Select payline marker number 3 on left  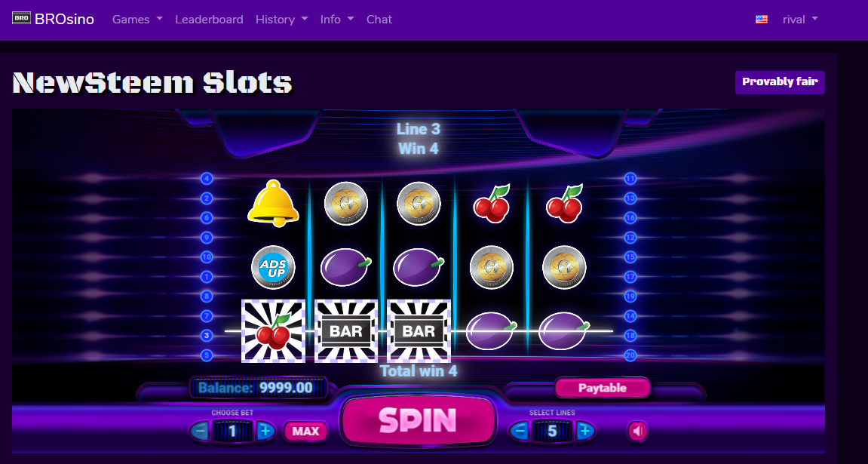coord(207,336)
